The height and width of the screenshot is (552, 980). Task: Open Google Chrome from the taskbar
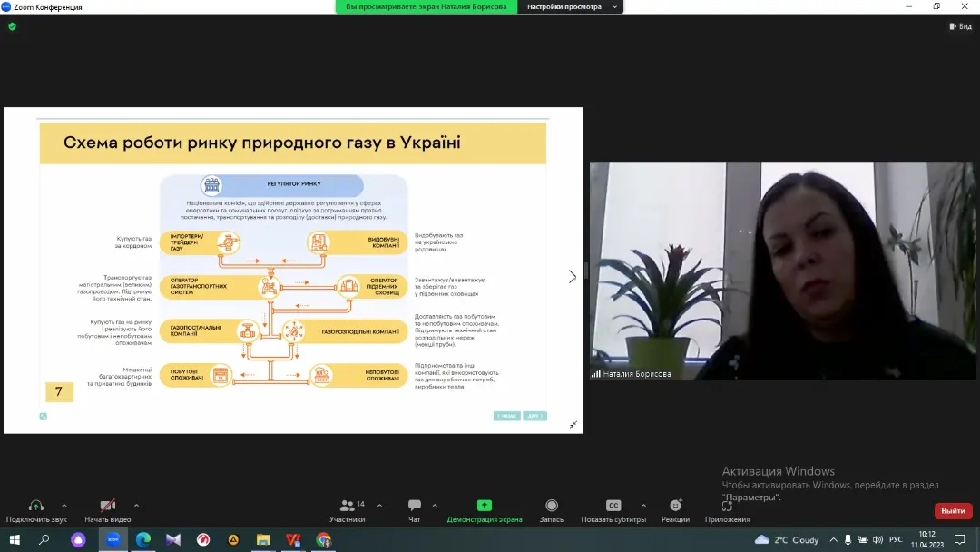pyautogui.click(x=324, y=539)
